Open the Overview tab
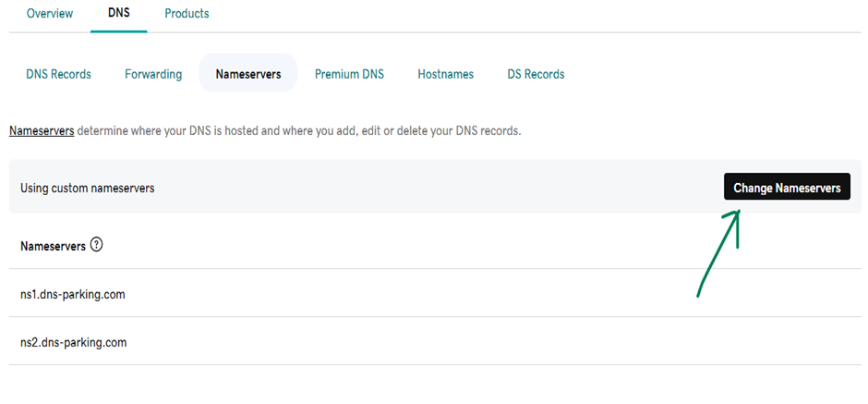Screen dimensions: 868x404 pos(50,13)
